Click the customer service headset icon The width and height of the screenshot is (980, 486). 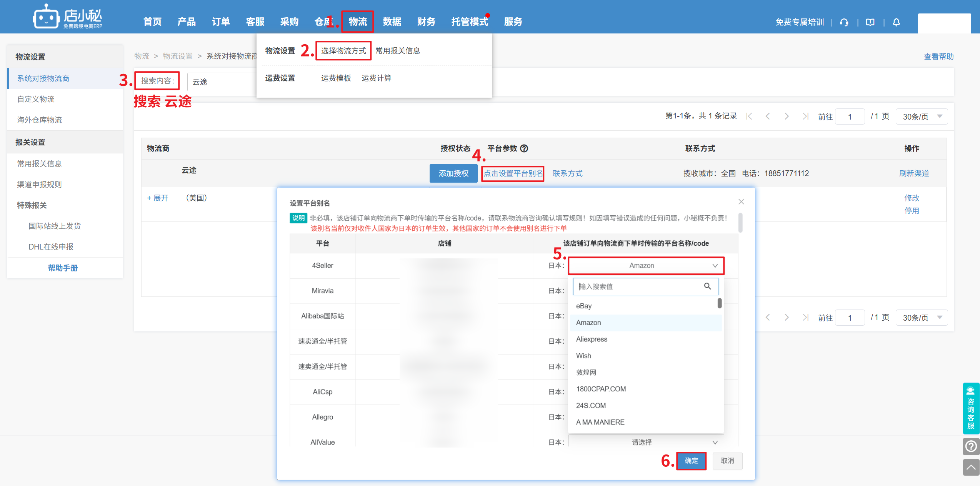point(844,22)
